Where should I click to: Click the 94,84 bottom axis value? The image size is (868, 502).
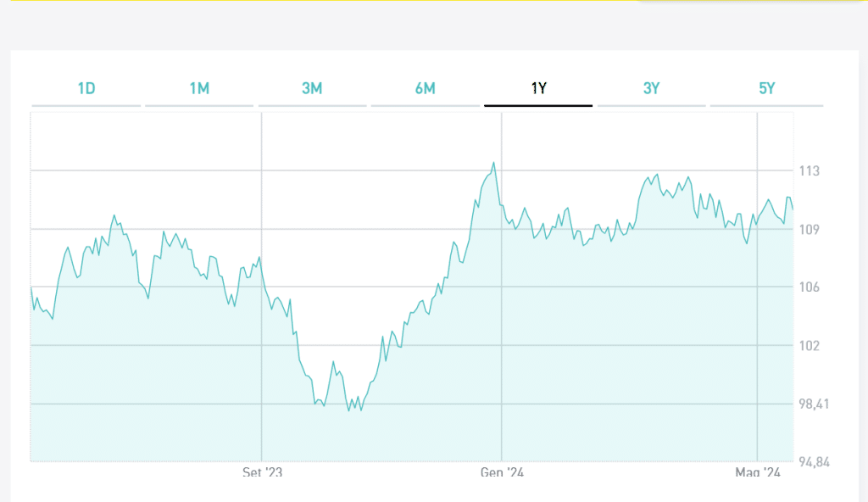(x=815, y=462)
